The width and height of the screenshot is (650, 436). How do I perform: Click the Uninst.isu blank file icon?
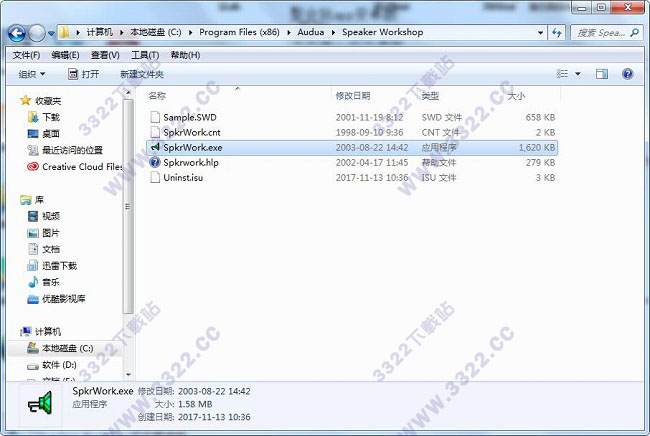click(155, 177)
